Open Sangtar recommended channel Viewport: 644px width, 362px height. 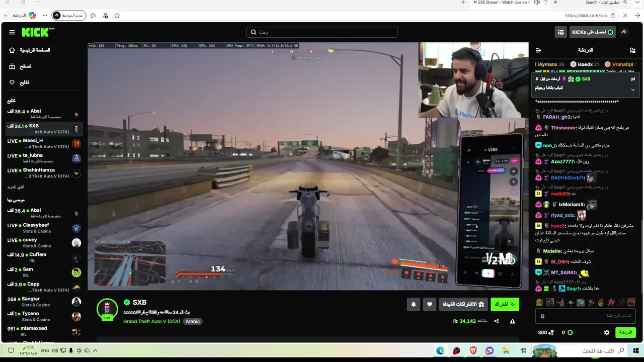point(44,302)
